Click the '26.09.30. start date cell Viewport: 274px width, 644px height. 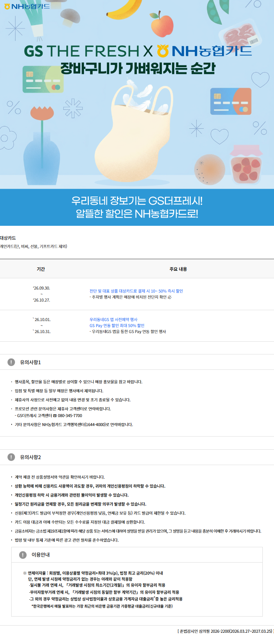[41, 288]
